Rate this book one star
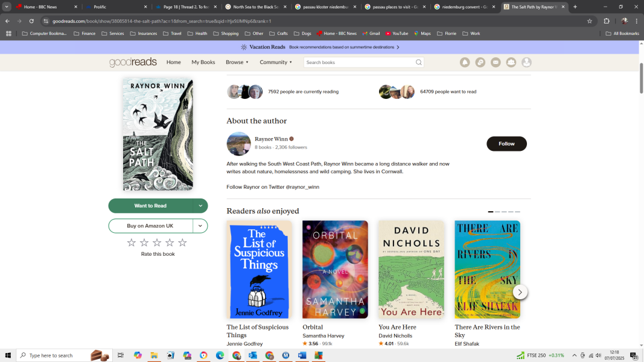Viewport: 644px width, 362px height. coord(132,243)
